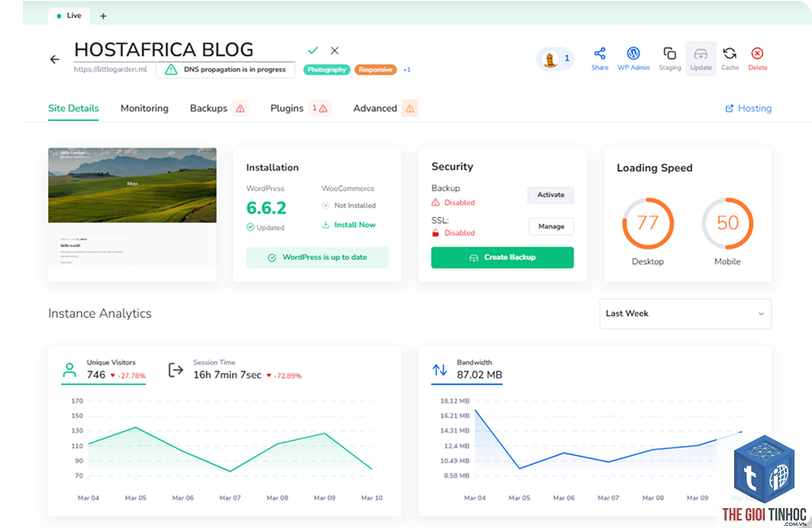Open a new tab with plus icon
Viewport: 812px width, 528px height.
[x=103, y=16]
